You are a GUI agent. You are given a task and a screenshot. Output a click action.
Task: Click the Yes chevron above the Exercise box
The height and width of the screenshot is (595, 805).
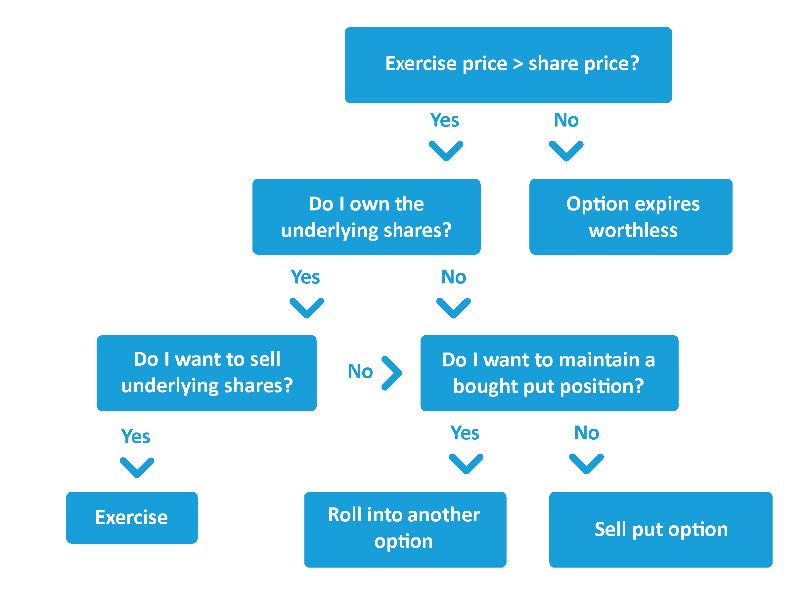coord(136,466)
